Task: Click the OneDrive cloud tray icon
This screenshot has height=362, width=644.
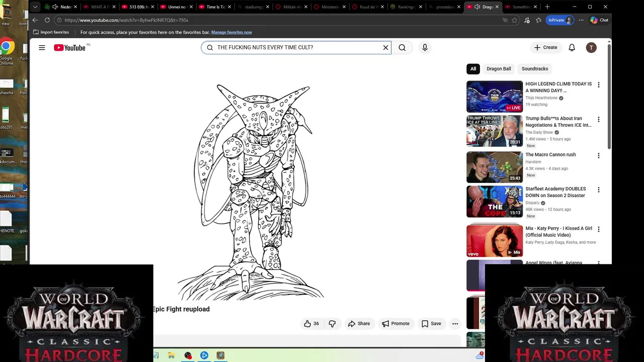Action: (479, 356)
